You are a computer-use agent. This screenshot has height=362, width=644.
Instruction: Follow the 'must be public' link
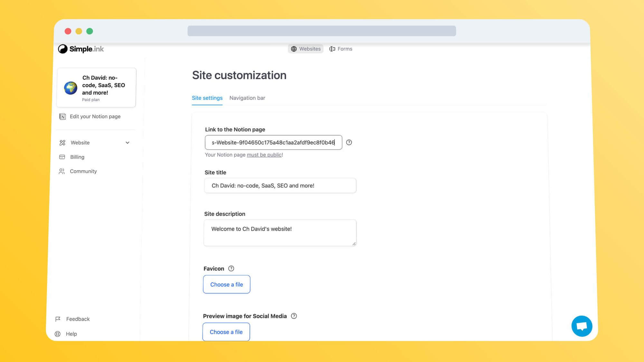[x=264, y=155]
